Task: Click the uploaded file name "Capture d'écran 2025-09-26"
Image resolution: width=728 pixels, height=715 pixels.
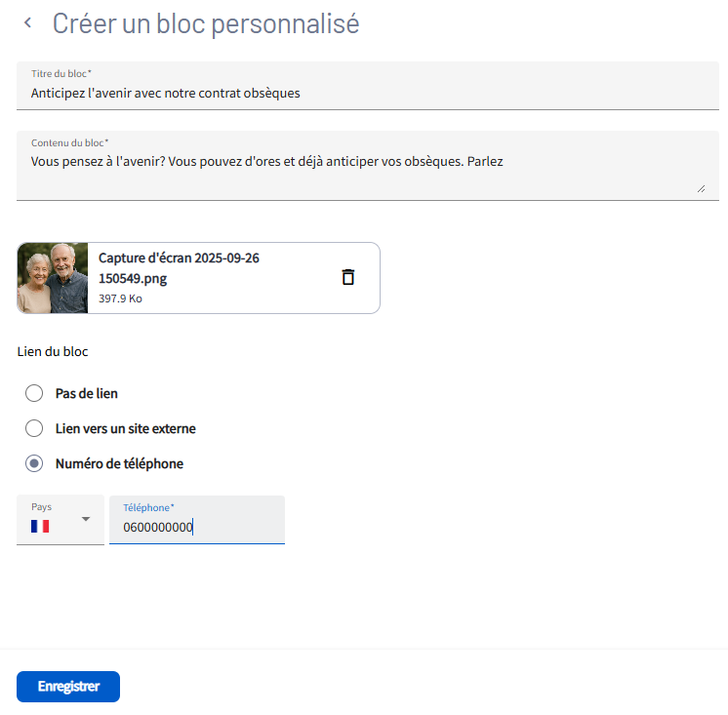Action: pos(179,258)
